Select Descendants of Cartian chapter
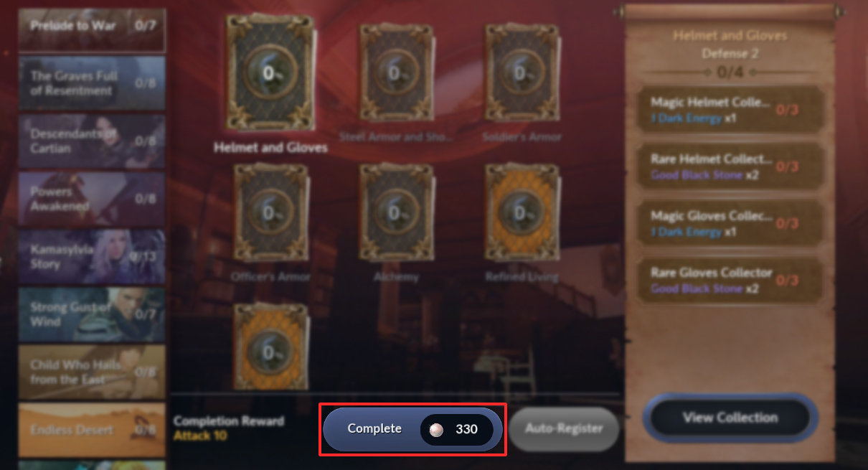The width and height of the screenshot is (868, 470). [x=92, y=141]
